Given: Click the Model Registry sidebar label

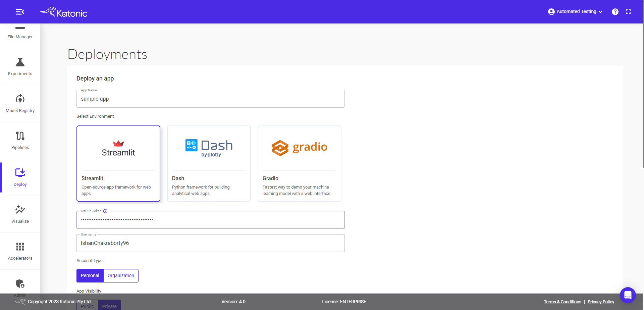Looking at the screenshot, I should 20,111.
